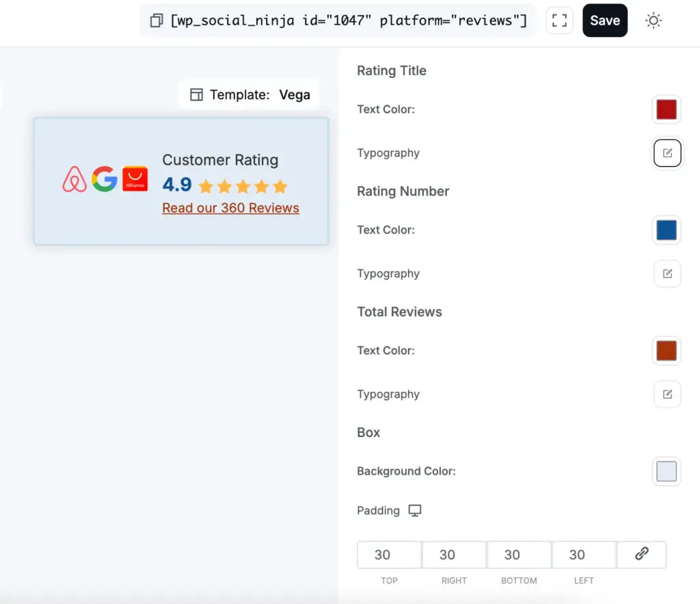The width and height of the screenshot is (700, 604).
Task: Edit Total Reviews typography
Action: (x=667, y=394)
